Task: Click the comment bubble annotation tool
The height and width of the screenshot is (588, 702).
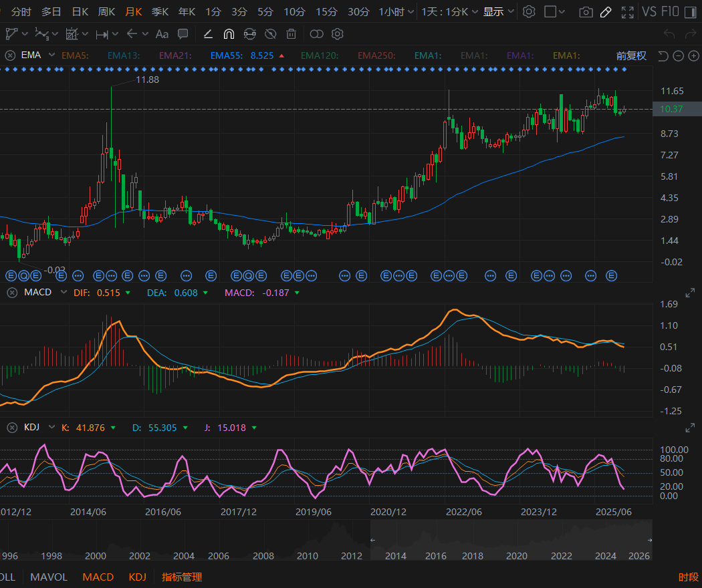Action: 183,33
